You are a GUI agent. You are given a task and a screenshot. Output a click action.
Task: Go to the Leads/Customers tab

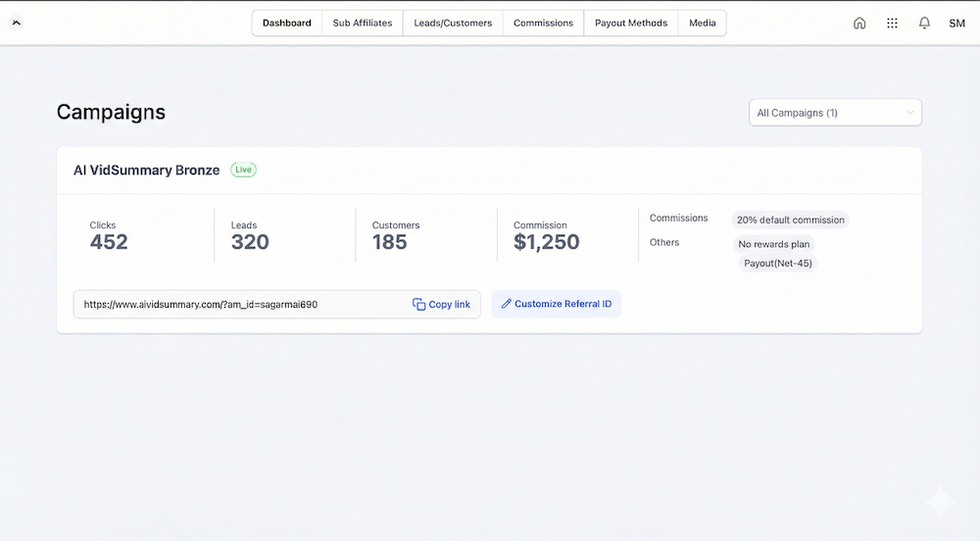(453, 24)
